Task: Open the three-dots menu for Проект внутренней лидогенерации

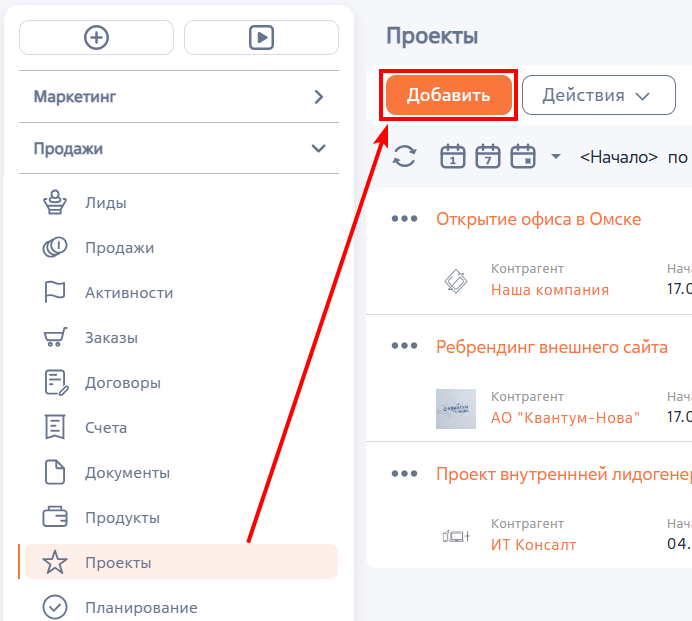Action: 404,474
